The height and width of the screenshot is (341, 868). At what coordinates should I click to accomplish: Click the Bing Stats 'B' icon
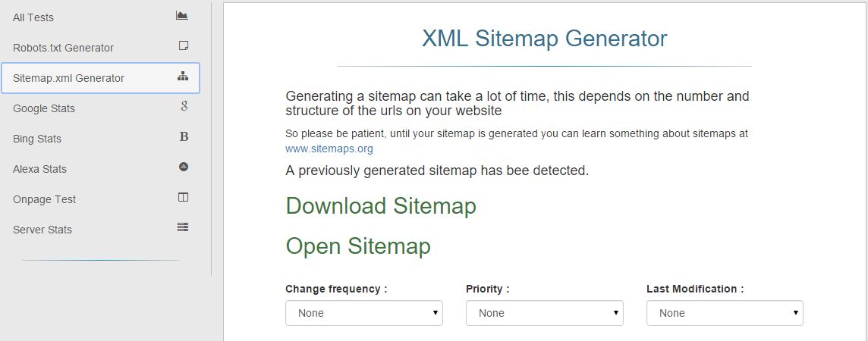[184, 137]
